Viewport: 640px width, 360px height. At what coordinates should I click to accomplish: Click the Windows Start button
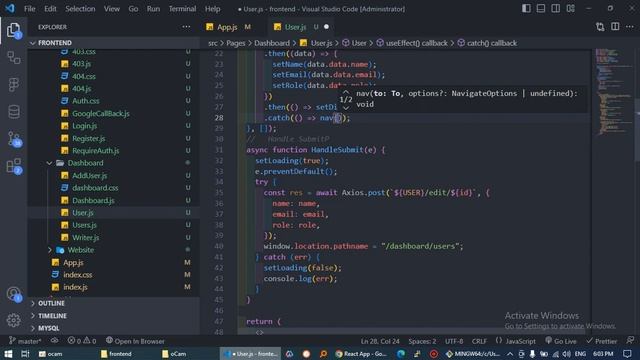point(8,353)
